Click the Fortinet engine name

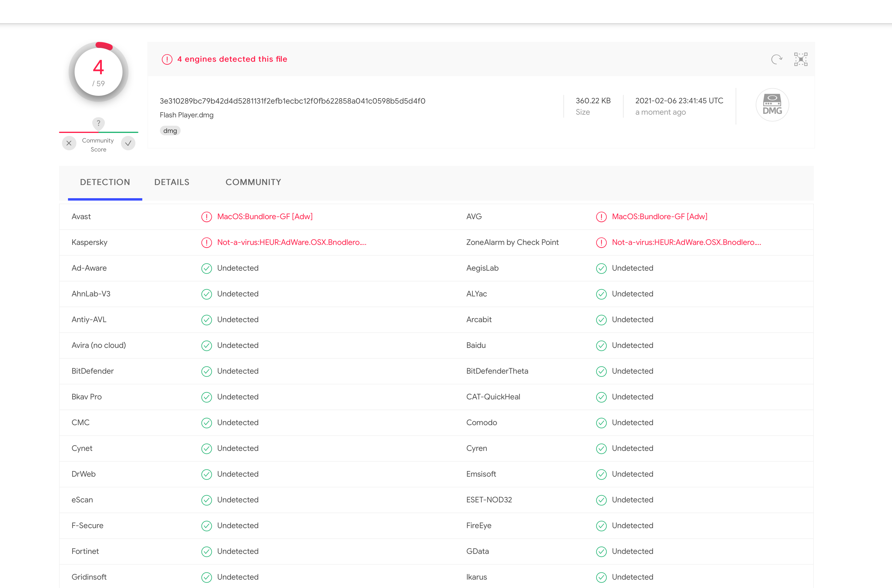pos(85,551)
